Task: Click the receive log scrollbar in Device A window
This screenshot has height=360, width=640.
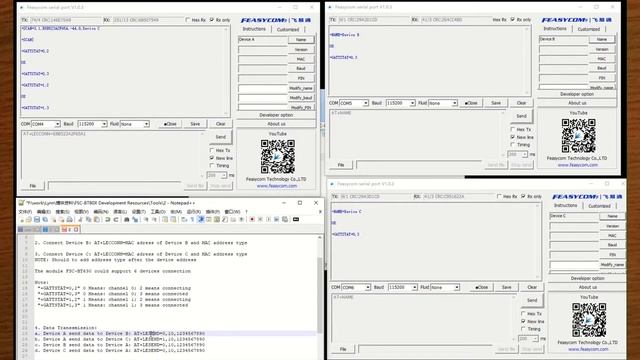Action: 226,71
